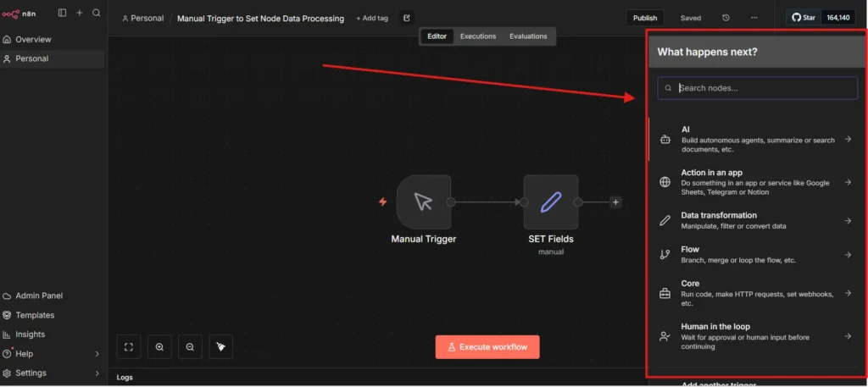Click Add tag

(x=372, y=19)
